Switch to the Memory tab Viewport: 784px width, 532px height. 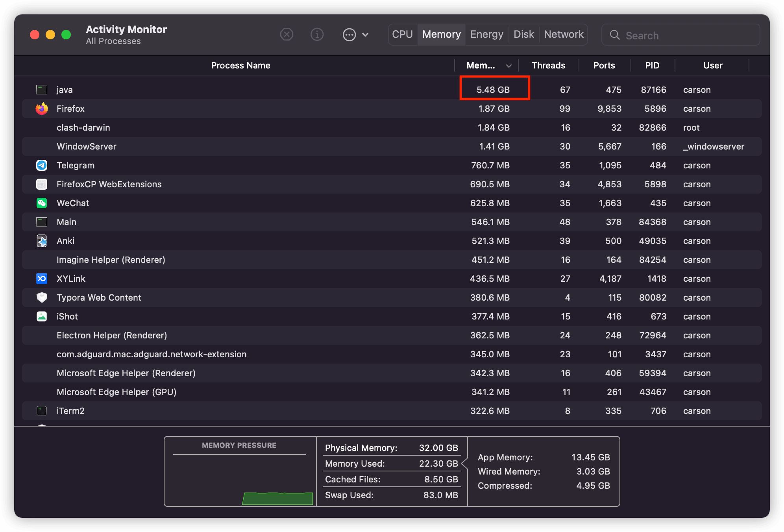[x=442, y=35]
